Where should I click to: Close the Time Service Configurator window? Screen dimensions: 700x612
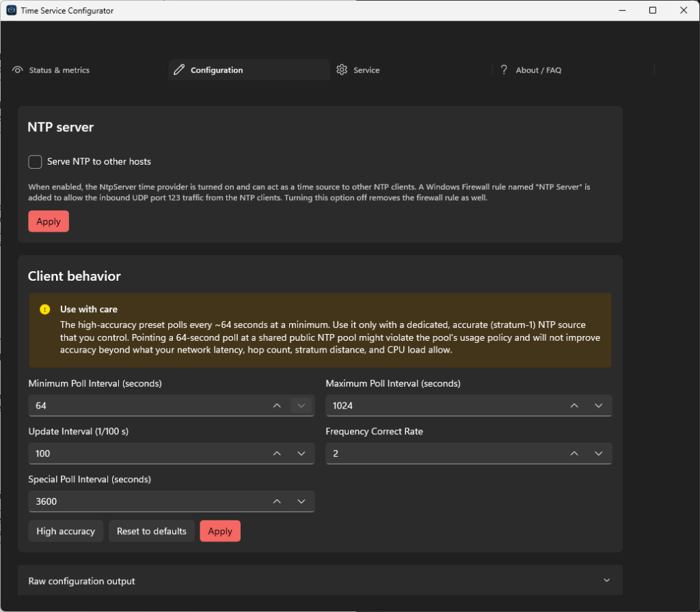tap(684, 10)
